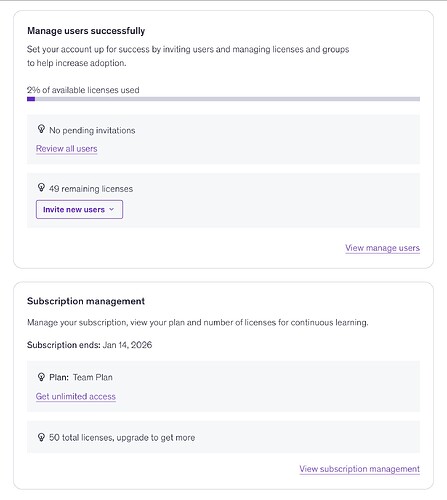Click the filled purple portion of progress bar
The width and height of the screenshot is (447, 500).
(31, 99)
